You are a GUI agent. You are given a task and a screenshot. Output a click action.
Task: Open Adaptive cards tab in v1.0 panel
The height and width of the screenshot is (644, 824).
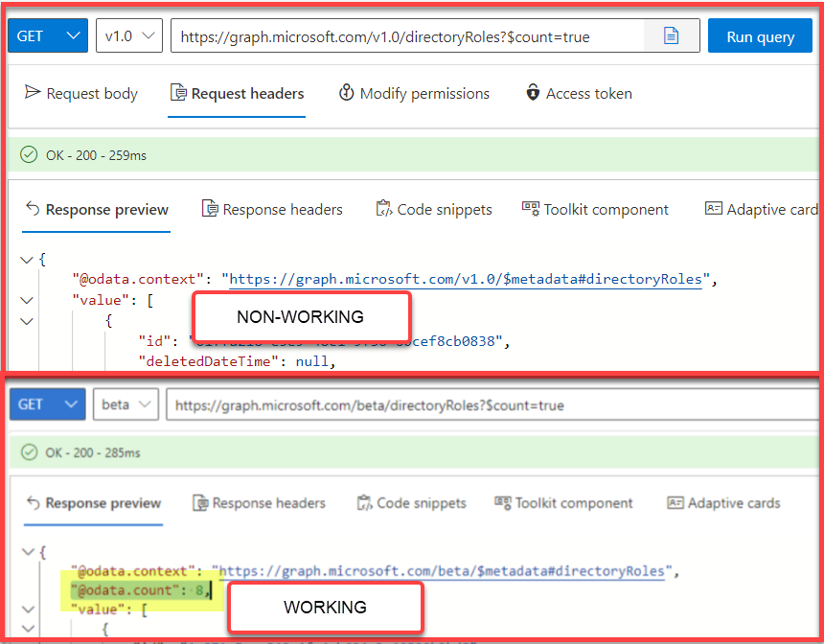[761, 210]
